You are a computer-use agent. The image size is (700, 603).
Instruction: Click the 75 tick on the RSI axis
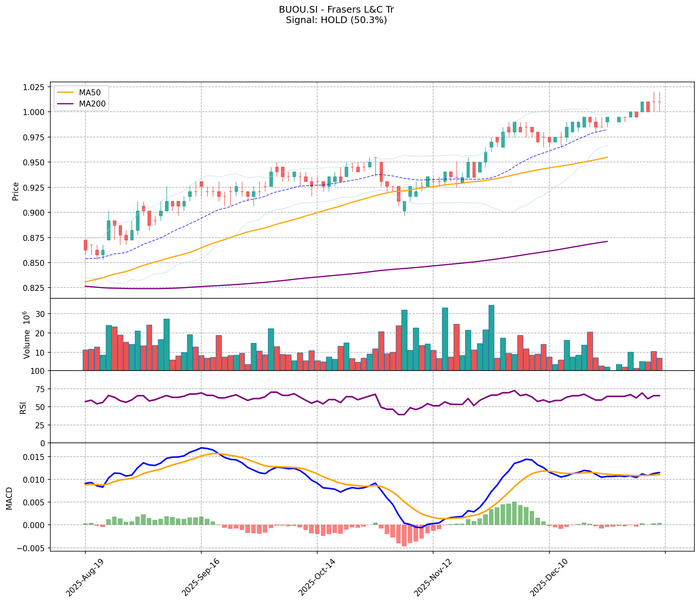click(x=40, y=389)
